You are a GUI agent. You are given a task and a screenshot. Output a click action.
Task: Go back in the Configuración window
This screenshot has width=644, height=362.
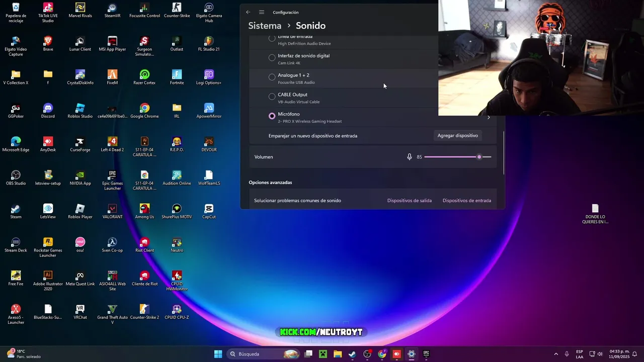(x=248, y=12)
